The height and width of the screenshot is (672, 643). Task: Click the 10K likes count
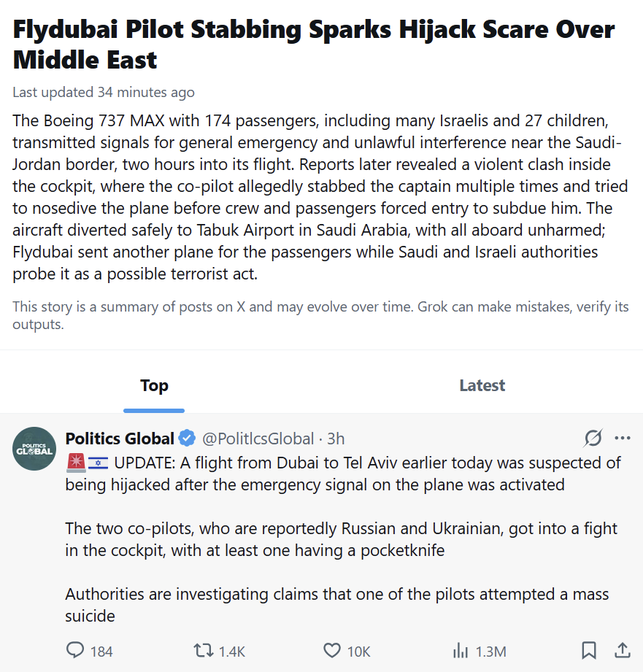click(x=358, y=652)
